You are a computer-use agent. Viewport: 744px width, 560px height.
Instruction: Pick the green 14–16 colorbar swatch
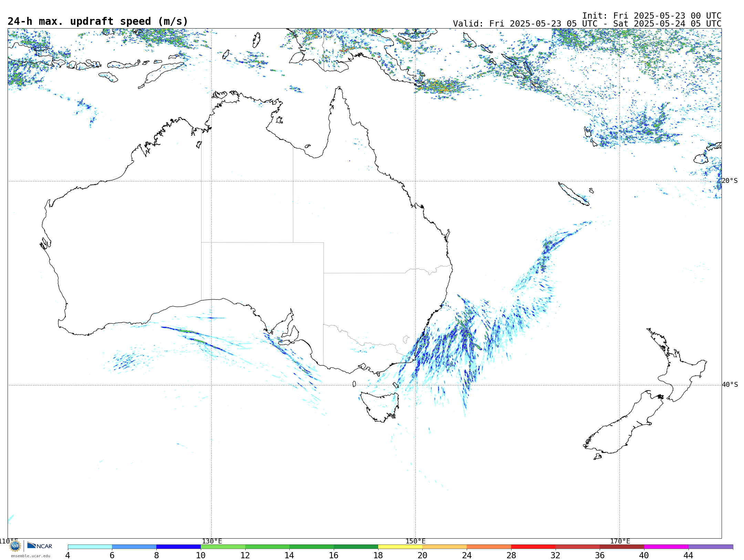point(311,547)
